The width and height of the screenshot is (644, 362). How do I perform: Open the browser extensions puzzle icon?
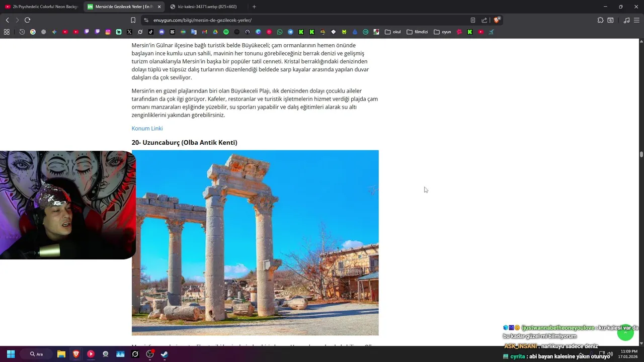pyautogui.click(x=600, y=20)
